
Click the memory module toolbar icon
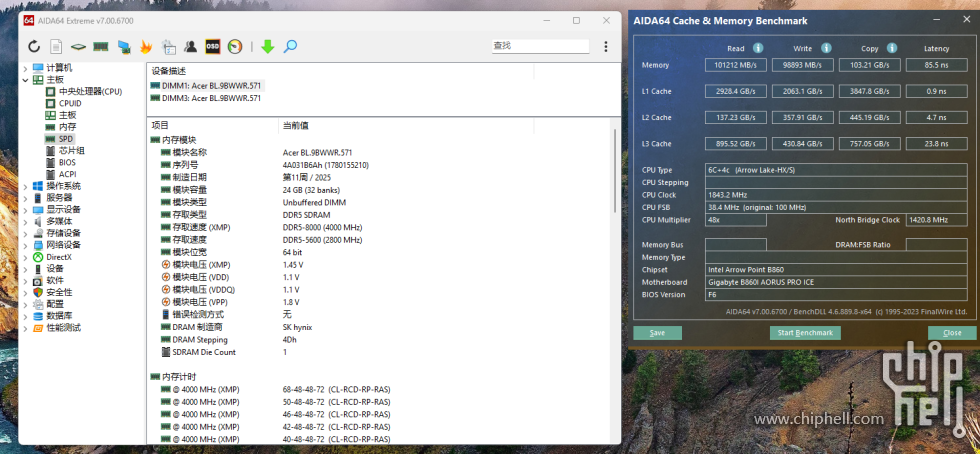100,46
